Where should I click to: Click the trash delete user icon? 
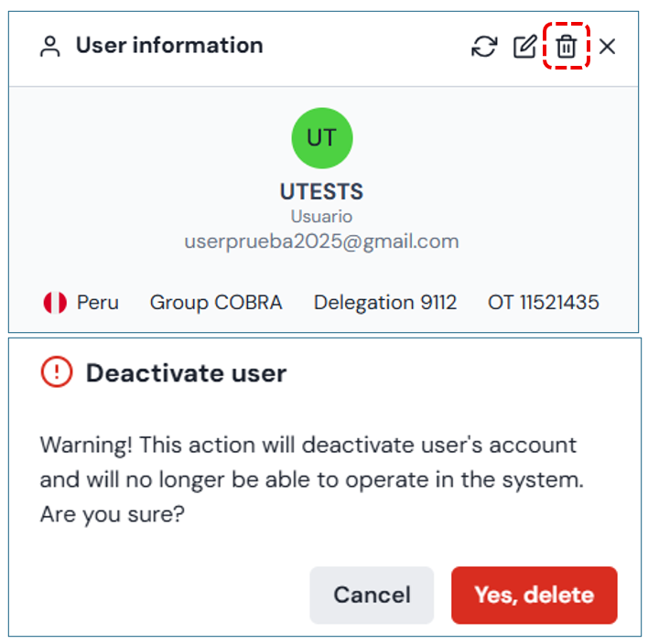[x=567, y=47]
